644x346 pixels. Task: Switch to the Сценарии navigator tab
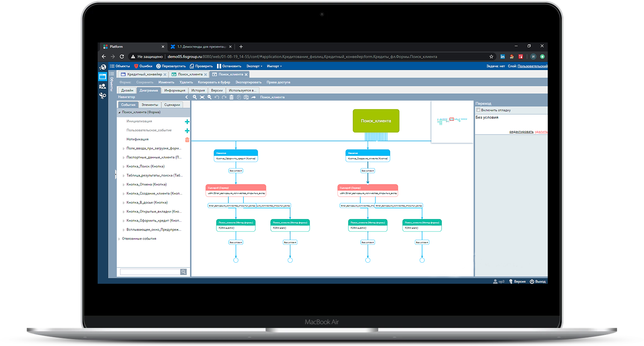pos(172,105)
